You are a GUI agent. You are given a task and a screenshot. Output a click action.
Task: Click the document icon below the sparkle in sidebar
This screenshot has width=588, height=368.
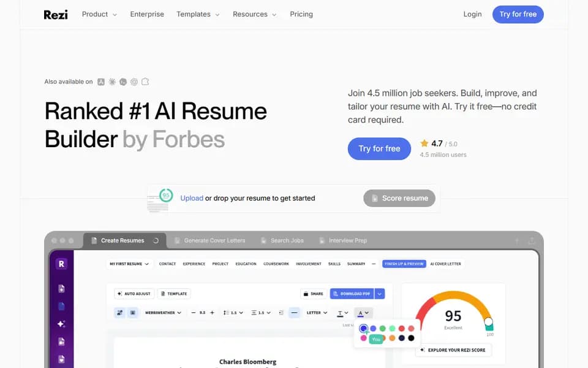pyautogui.click(x=61, y=342)
